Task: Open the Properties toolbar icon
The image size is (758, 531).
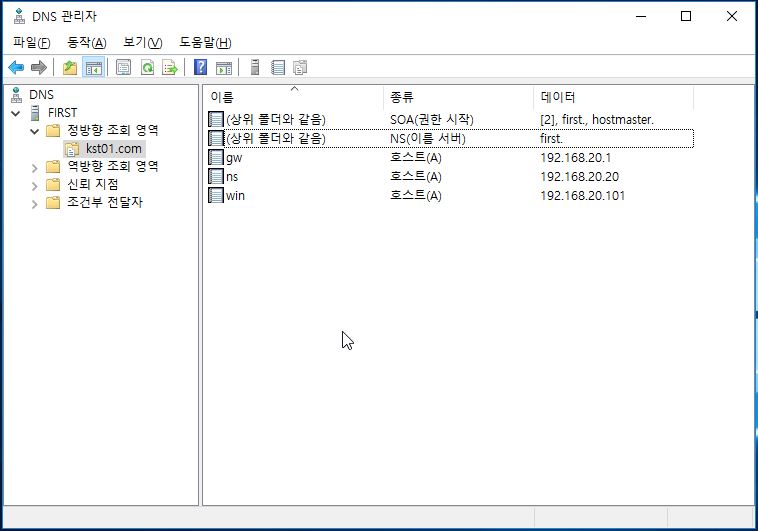Action: [x=123, y=67]
